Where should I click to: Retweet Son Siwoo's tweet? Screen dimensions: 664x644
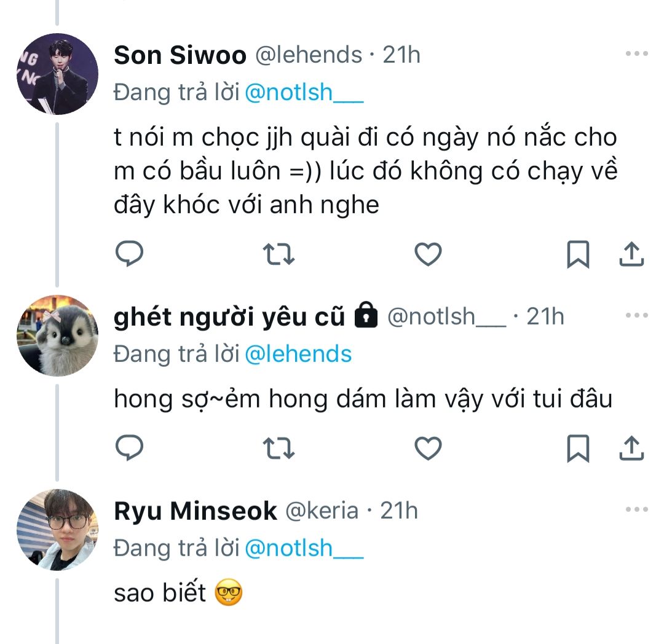point(279,254)
